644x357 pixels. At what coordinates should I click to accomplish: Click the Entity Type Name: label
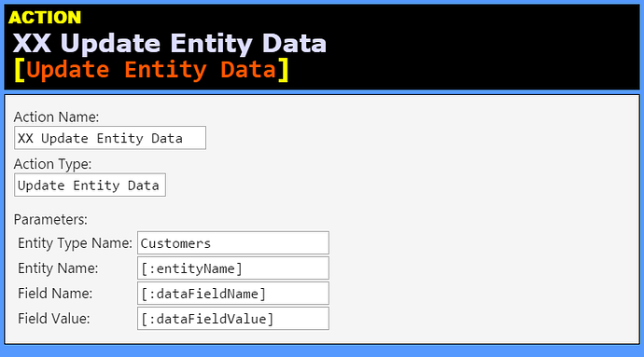click(x=76, y=243)
